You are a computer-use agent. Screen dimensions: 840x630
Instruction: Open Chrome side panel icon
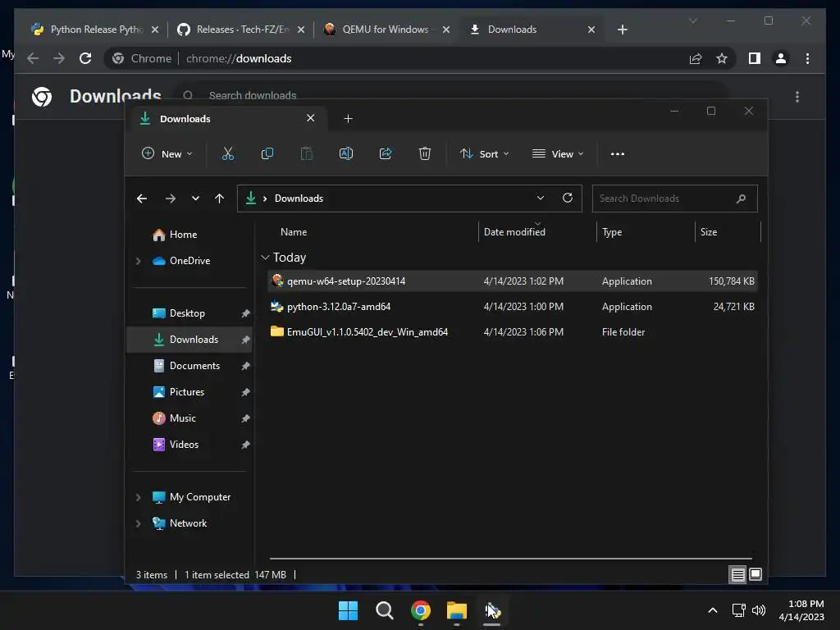coord(755,58)
